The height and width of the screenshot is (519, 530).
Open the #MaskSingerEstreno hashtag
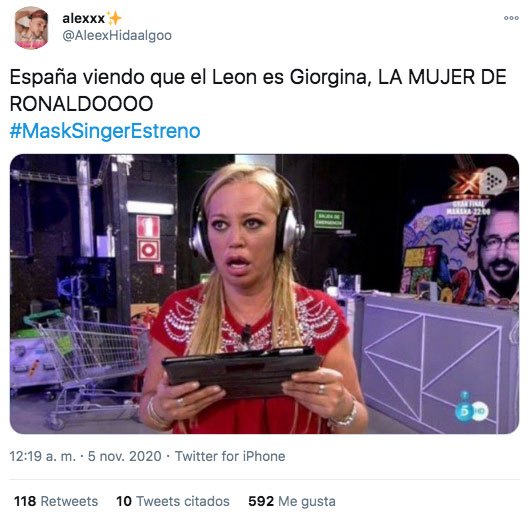[x=105, y=131]
